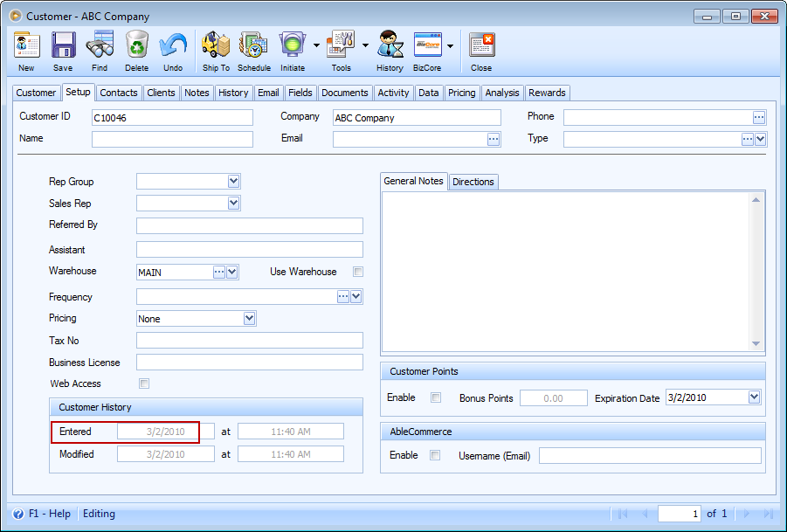Switch to the Customer tab
This screenshot has width=787, height=532.
pyautogui.click(x=36, y=93)
